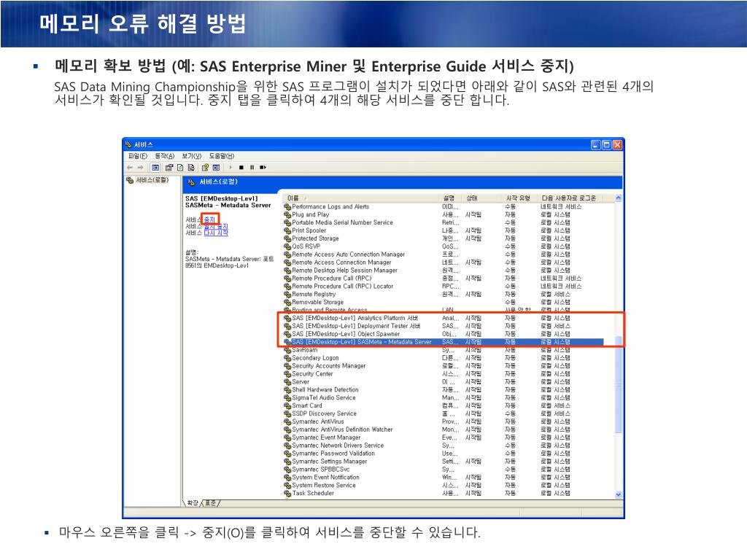Switch to the 표준 tab at bottom

pyautogui.click(x=211, y=503)
